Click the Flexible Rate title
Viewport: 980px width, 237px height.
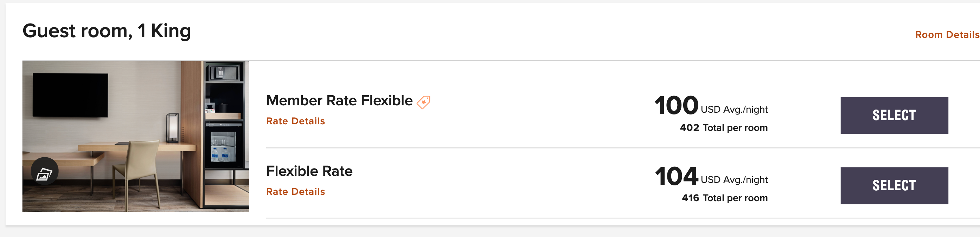309,171
